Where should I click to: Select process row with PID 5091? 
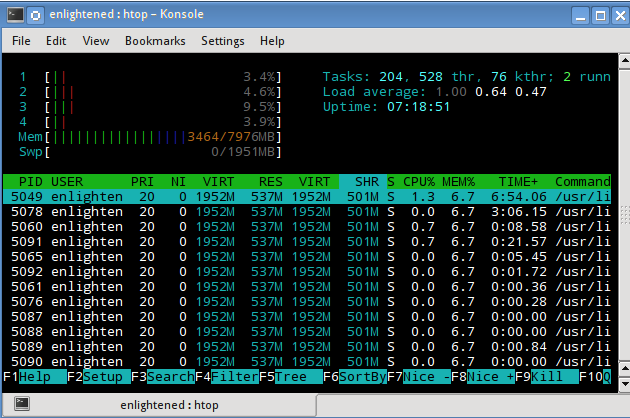[x=307, y=242]
